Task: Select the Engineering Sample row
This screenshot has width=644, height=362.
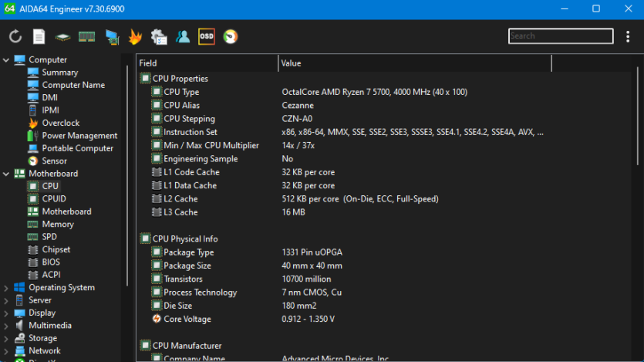Action: click(x=384, y=158)
